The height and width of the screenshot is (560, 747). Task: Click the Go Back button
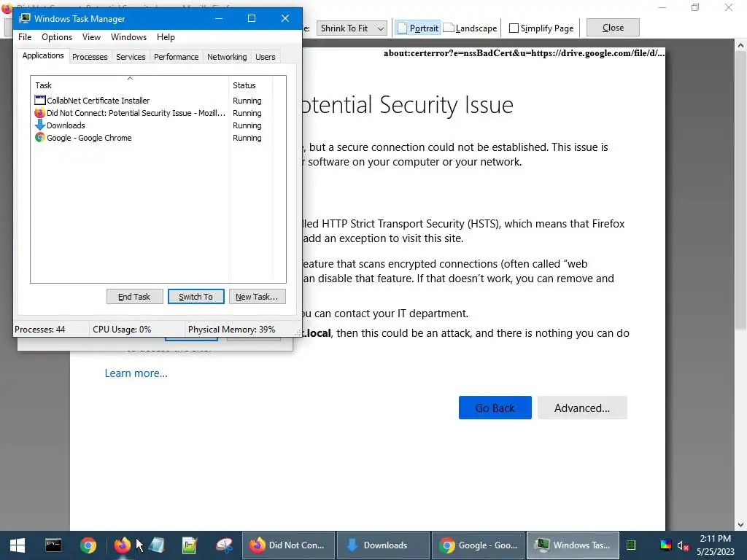click(x=495, y=408)
